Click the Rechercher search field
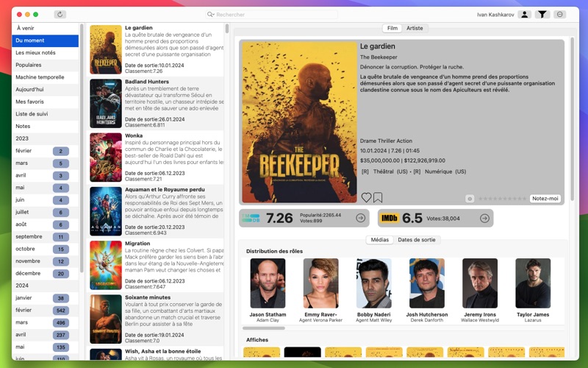The height and width of the screenshot is (368, 588). tap(271, 14)
